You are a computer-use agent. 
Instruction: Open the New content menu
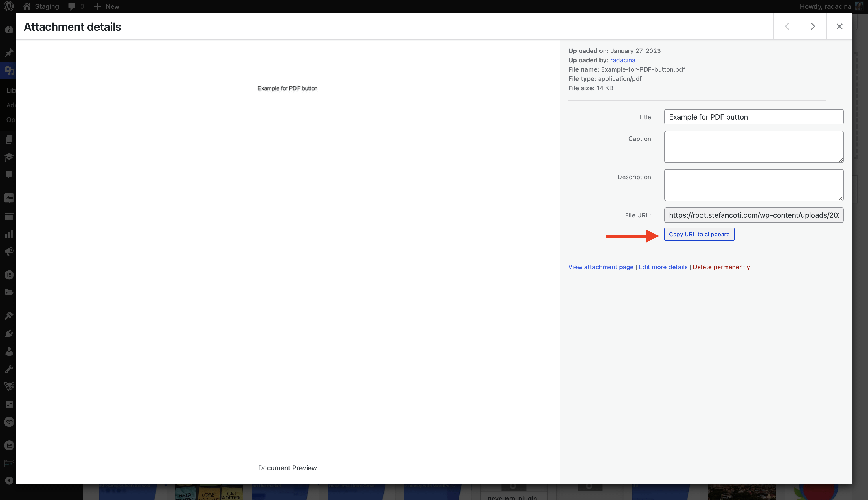point(107,6)
